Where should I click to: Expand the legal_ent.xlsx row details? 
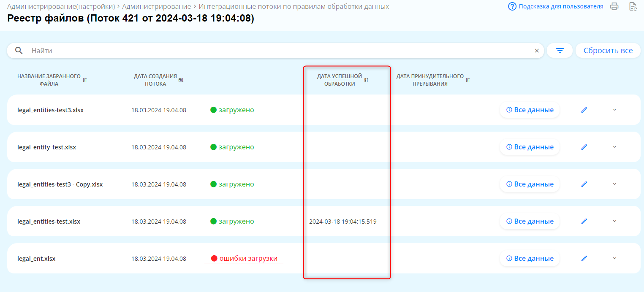click(614, 258)
